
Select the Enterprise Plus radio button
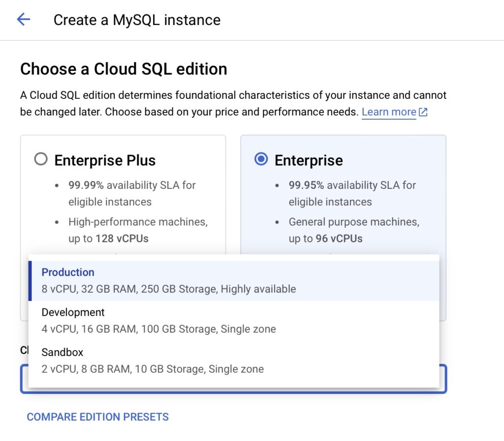tap(41, 160)
